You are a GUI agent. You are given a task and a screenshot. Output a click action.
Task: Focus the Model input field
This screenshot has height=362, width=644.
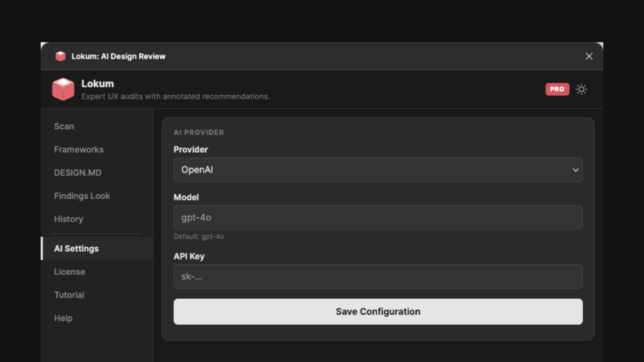[378, 218]
